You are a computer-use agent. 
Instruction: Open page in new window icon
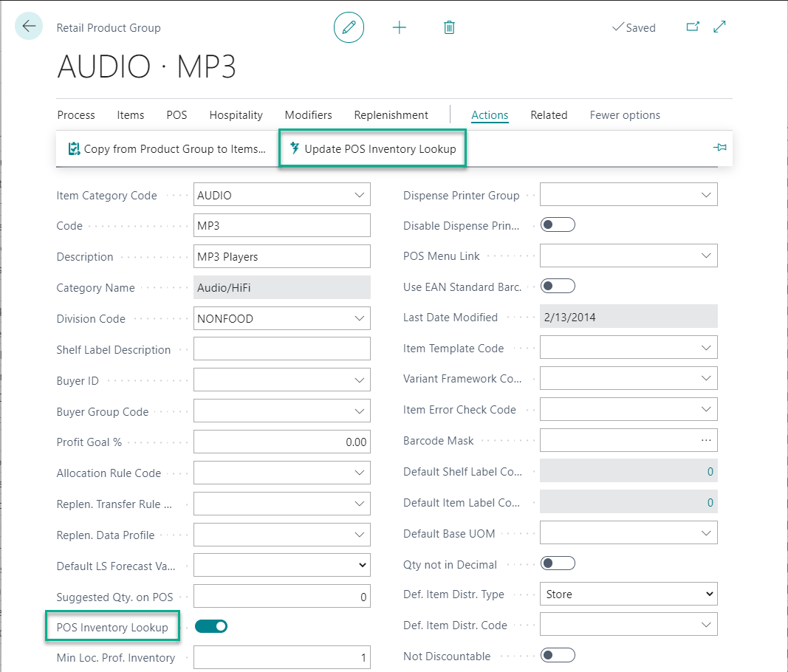click(x=693, y=27)
